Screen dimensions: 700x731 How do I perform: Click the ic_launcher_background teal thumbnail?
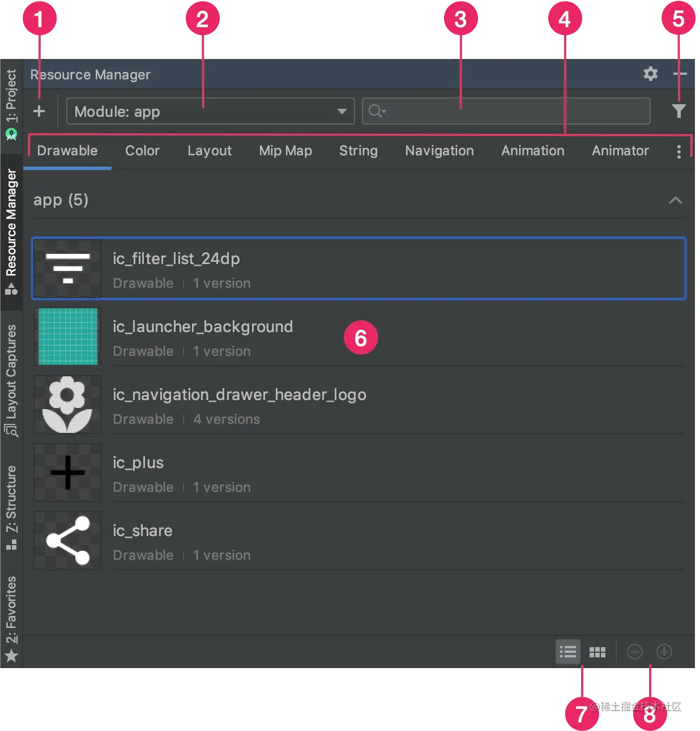67,337
